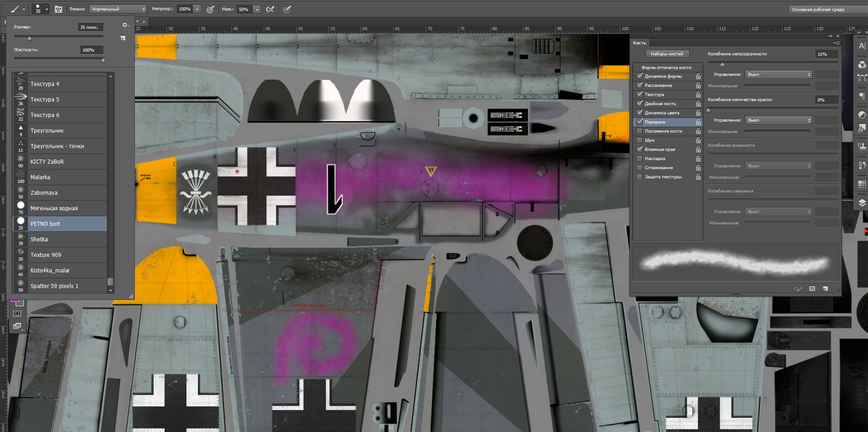This screenshot has width=868, height=432.
Task: Create a new brush preset from picker
Action: 123,38
